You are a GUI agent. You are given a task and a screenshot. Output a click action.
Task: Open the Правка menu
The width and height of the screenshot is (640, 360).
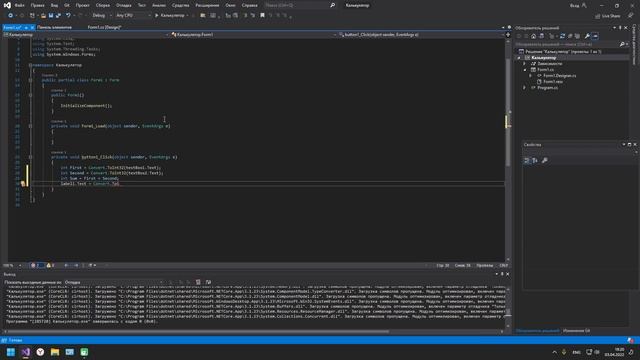(x=38, y=5)
